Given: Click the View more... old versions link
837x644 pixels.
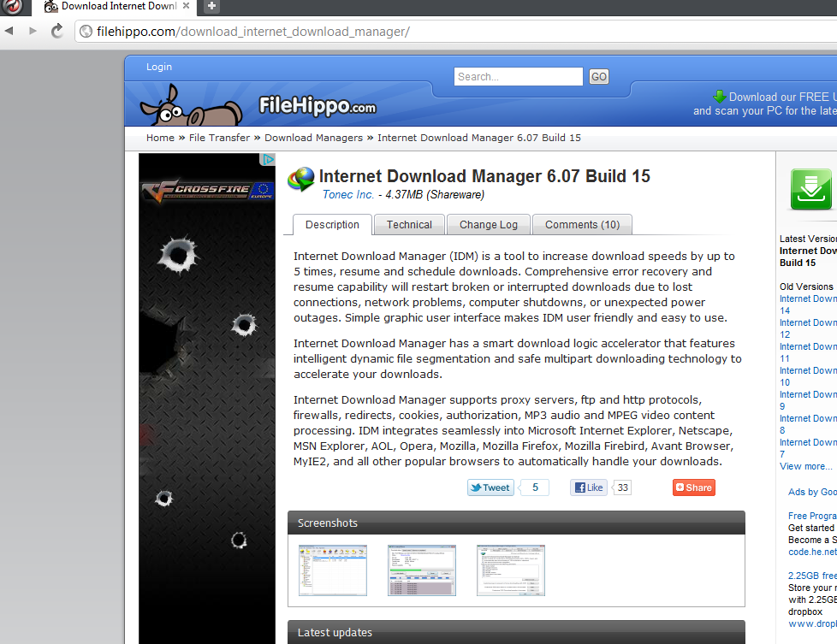Looking at the screenshot, I should pos(805,466).
